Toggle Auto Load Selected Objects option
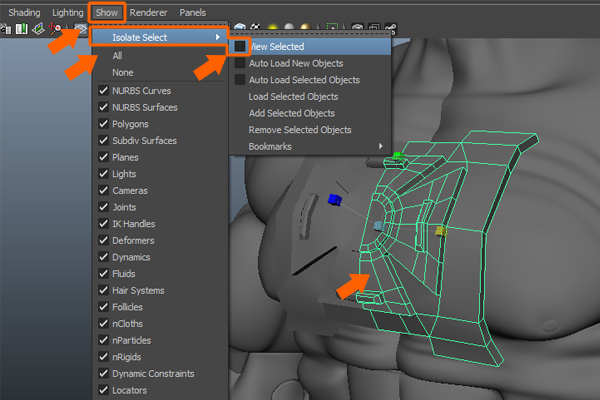Image resolution: width=600 pixels, height=400 pixels. (x=239, y=80)
